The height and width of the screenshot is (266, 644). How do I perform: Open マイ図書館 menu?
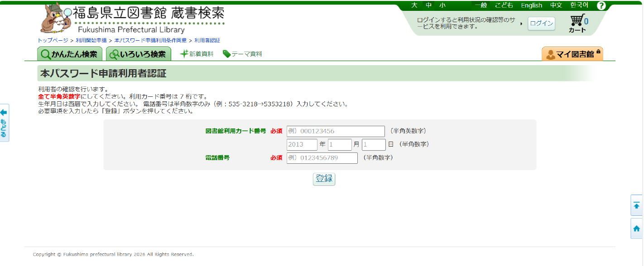[x=572, y=54]
